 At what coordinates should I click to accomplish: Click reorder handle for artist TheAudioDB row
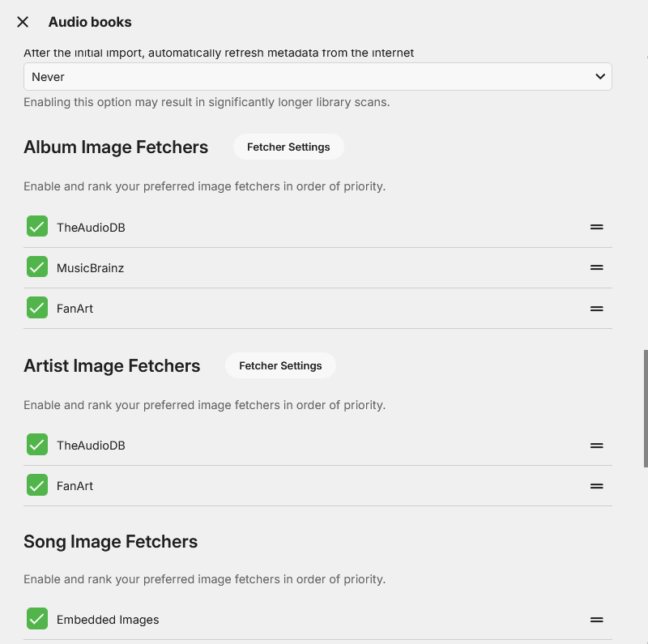[x=597, y=445]
